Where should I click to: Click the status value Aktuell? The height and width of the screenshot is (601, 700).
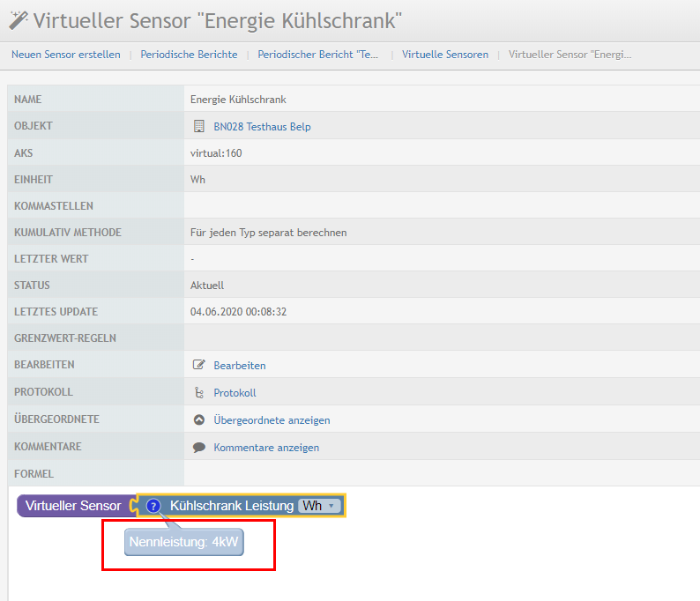pyautogui.click(x=207, y=286)
